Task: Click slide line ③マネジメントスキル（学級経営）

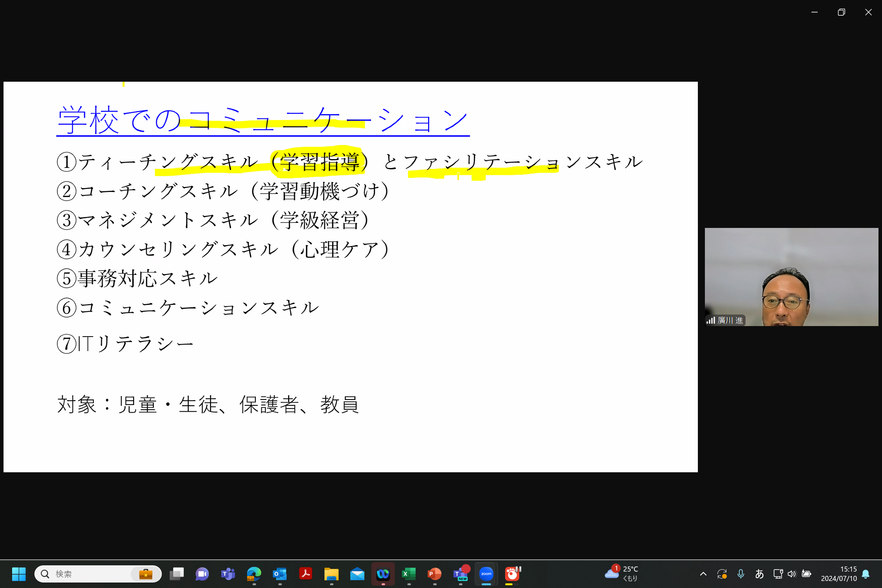Action: coord(213,220)
